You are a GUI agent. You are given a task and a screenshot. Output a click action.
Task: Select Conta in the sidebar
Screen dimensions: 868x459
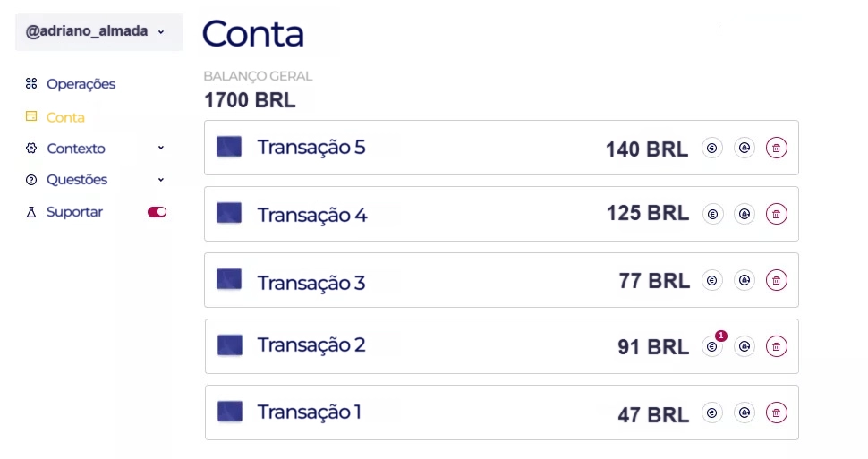point(65,117)
